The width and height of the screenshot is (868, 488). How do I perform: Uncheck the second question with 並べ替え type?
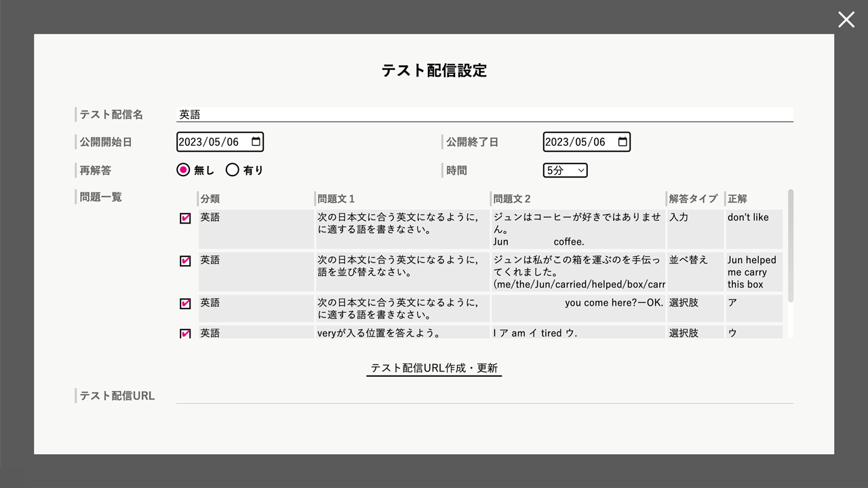click(185, 261)
